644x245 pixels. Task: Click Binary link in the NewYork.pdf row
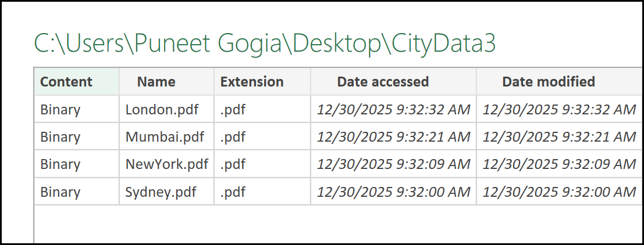[x=61, y=164]
